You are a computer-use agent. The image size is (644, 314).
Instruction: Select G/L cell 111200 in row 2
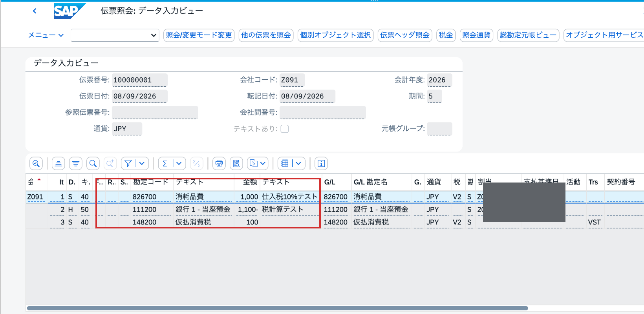tap(336, 210)
